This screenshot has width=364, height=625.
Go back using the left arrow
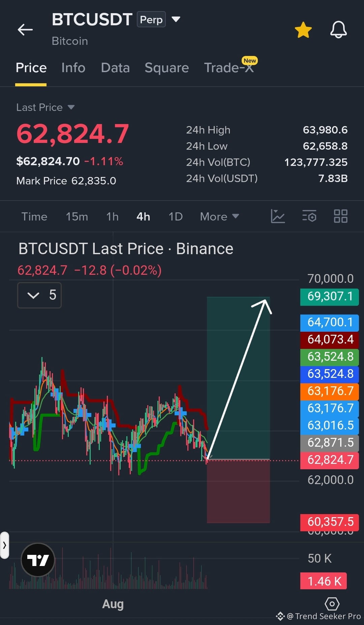[x=25, y=30]
